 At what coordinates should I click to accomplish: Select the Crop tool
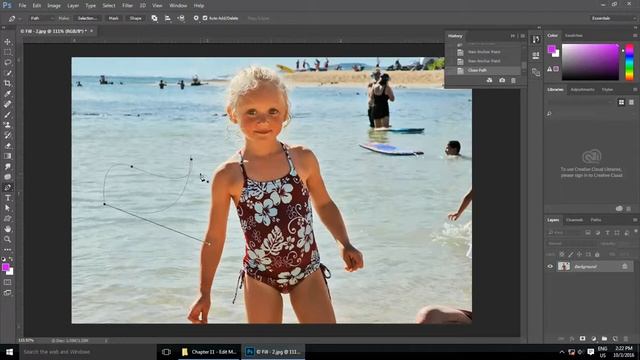tap(7, 83)
